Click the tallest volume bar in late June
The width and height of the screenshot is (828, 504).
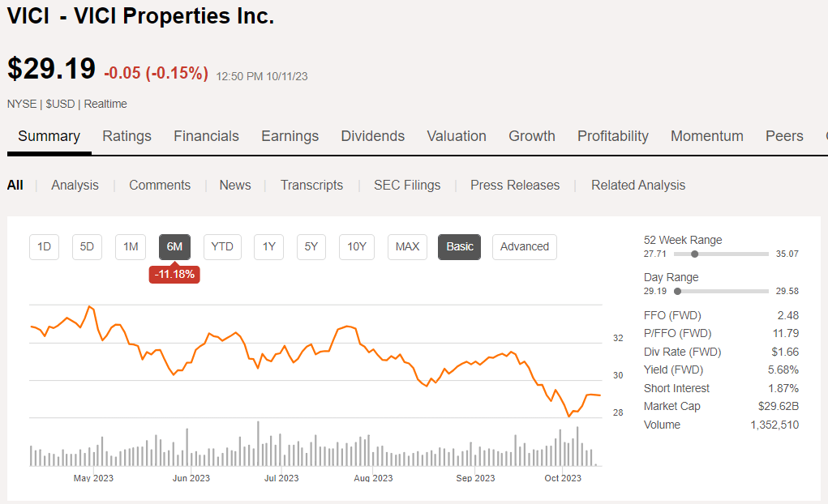coord(258,444)
